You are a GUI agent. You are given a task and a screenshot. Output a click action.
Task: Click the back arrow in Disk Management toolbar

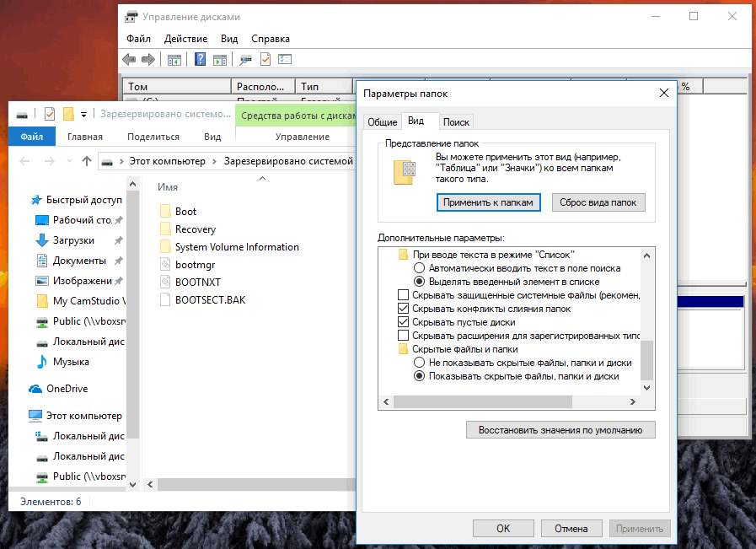(x=129, y=59)
